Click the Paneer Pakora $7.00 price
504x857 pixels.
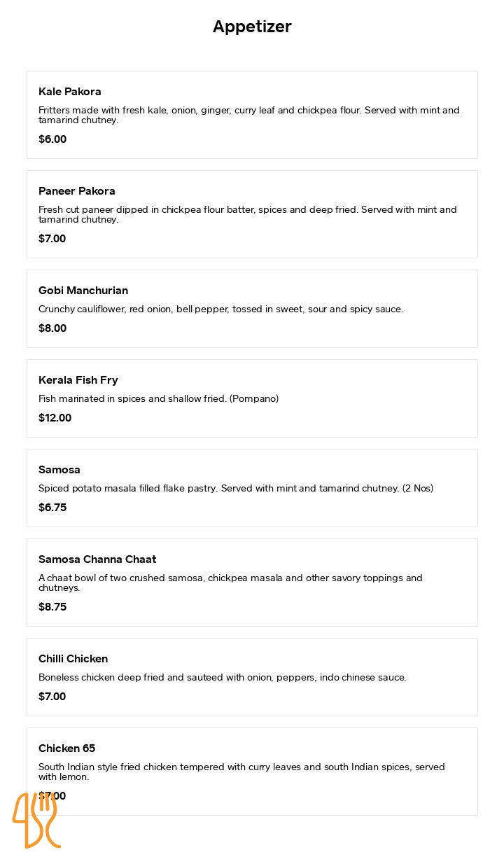[52, 239]
